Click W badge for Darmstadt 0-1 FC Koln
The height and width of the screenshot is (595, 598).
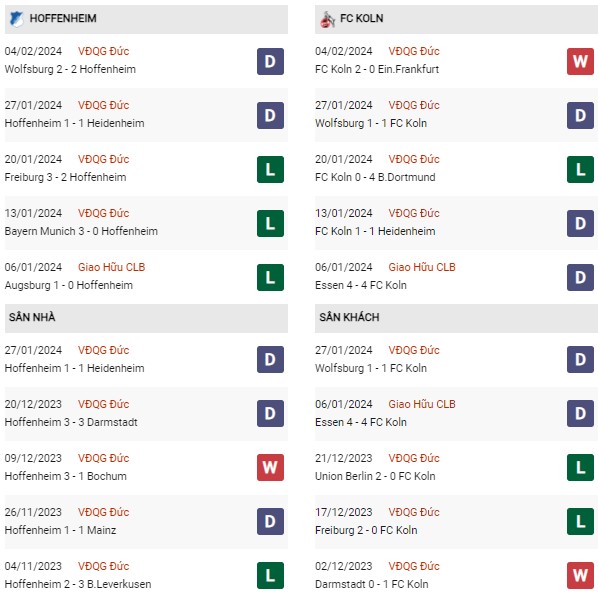[x=580, y=575]
